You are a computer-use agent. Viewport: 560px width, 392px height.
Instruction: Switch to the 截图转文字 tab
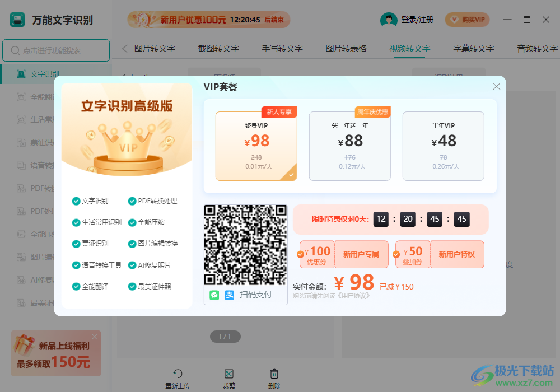click(x=218, y=49)
